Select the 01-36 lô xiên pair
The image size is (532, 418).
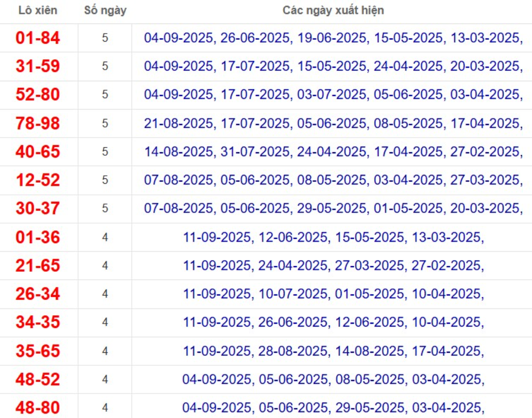pyautogui.click(x=38, y=237)
